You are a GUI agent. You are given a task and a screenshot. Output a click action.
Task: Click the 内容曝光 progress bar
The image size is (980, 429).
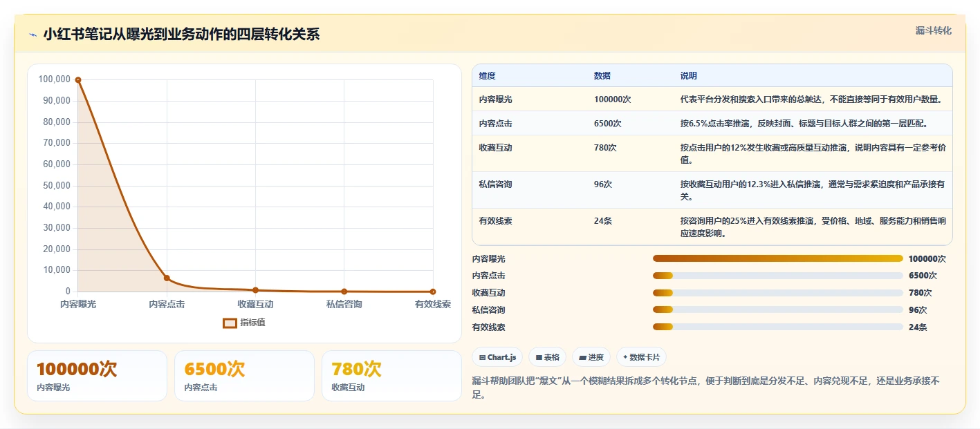point(778,258)
